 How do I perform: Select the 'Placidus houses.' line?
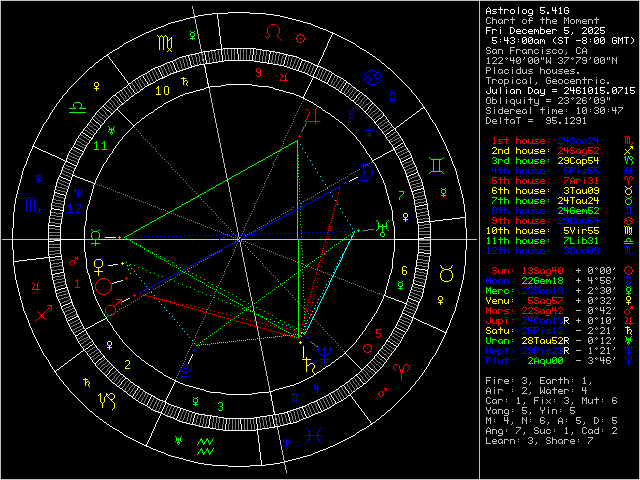533,71
